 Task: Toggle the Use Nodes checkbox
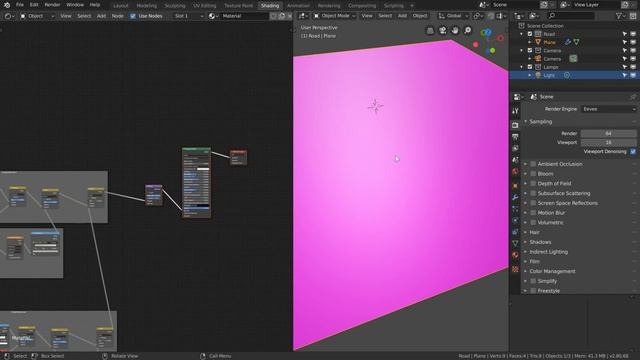pyautogui.click(x=133, y=16)
